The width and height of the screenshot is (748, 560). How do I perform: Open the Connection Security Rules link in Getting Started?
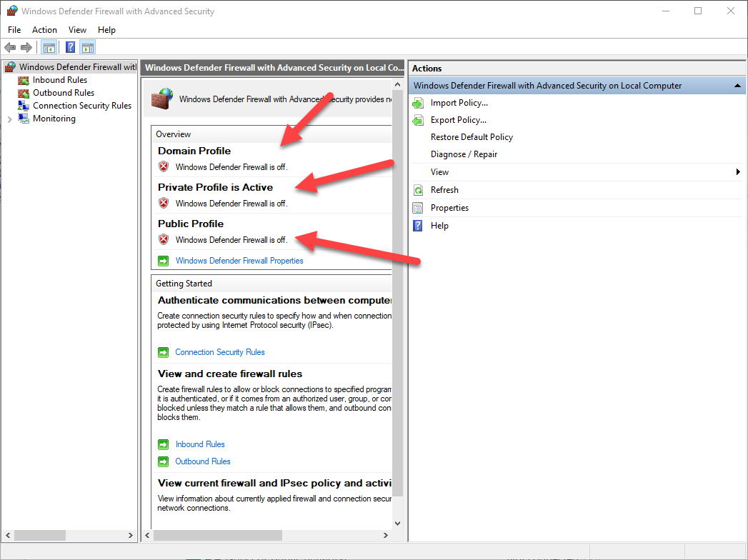220,352
